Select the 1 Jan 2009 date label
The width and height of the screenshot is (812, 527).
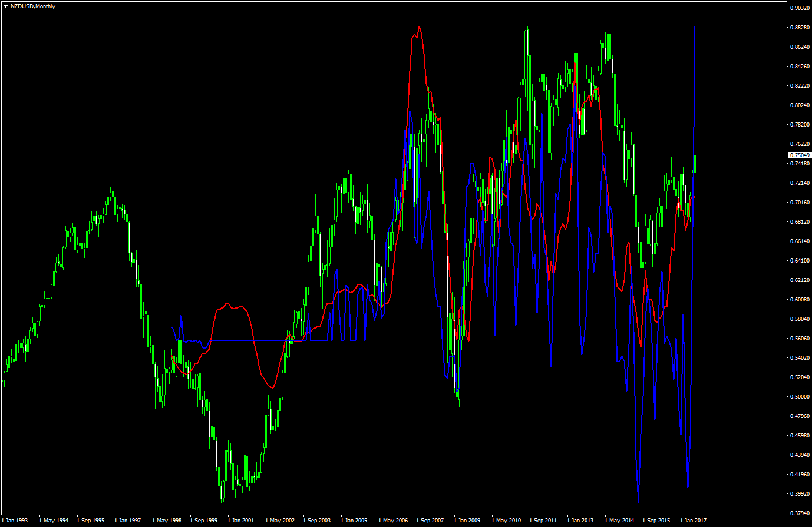(468, 521)
